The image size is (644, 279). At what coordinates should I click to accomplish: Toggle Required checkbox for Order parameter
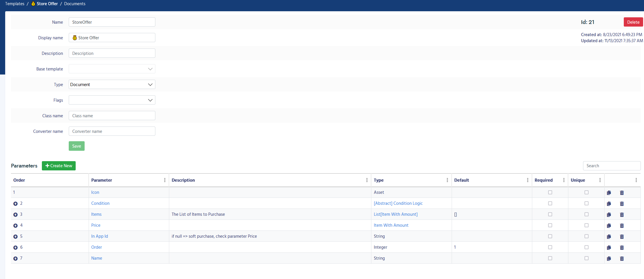point(550,247)
